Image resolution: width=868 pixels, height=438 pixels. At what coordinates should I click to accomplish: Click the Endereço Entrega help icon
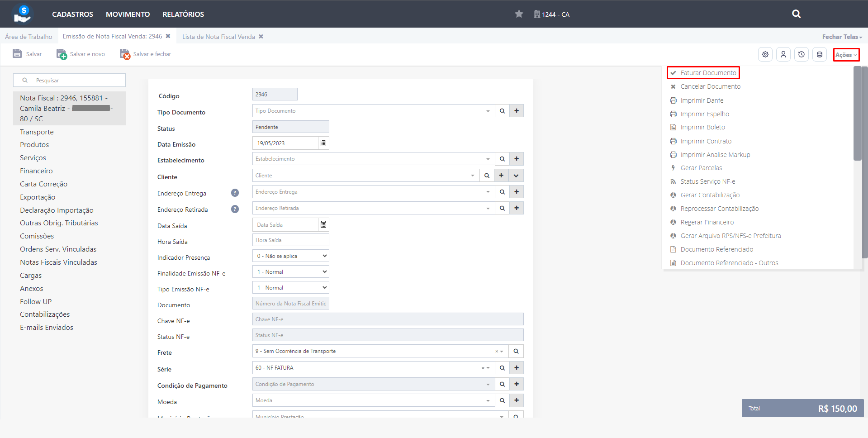tap(235, 193)
